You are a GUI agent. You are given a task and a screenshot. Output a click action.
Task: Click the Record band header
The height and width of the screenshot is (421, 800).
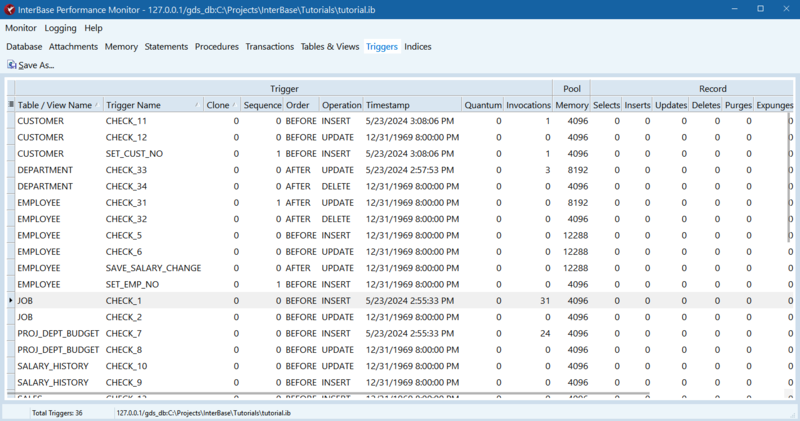pyautogui.click(x=712, y=88)
